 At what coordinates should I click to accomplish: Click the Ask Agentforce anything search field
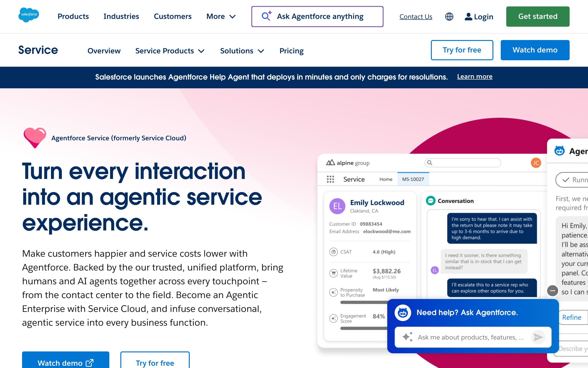[x=317, y=17]
